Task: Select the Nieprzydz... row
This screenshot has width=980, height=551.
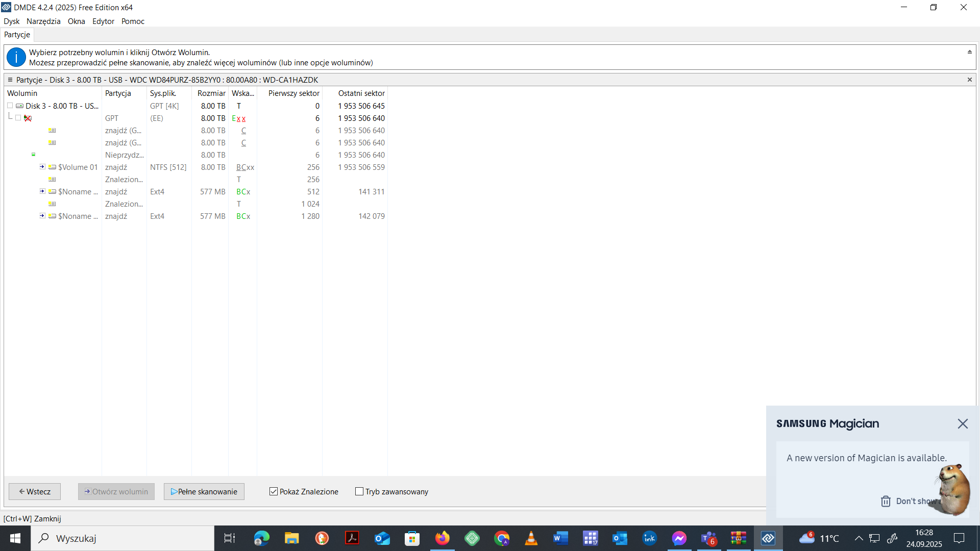Action: 196,155
